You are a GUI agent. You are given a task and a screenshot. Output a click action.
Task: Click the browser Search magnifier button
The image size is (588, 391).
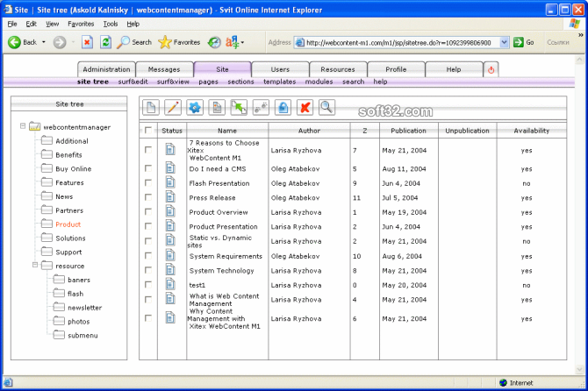[x=134, y=42]
